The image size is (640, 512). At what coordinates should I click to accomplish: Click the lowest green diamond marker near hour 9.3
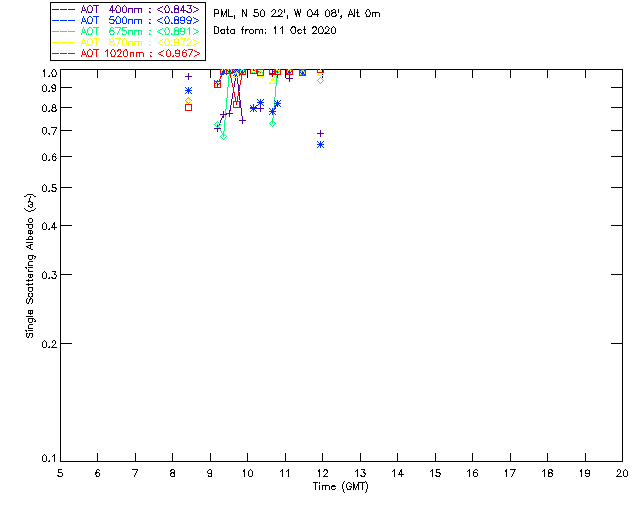[223, 136]
